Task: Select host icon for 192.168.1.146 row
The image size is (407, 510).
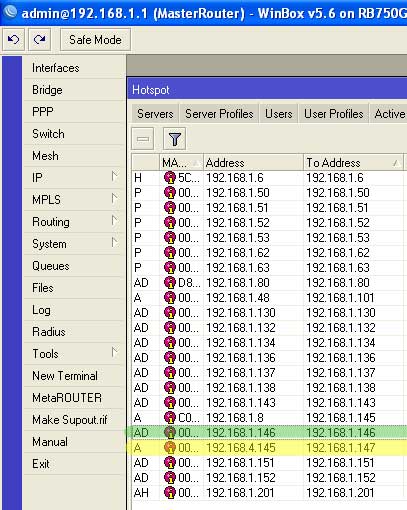Action: pos(170,433)
